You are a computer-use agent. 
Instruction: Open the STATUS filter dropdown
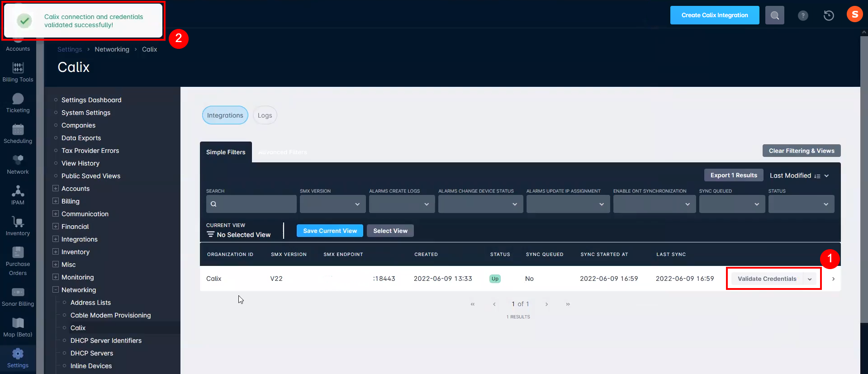coord(801,204)
